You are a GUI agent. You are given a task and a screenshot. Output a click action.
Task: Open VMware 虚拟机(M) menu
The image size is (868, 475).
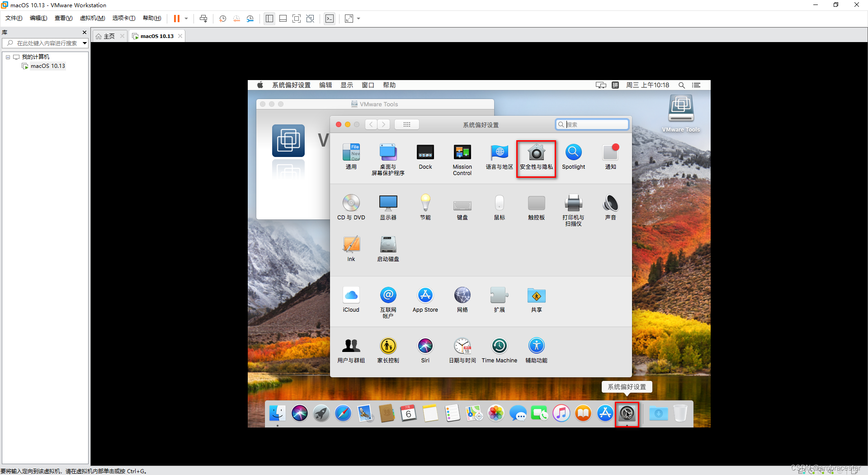(92, 18)
